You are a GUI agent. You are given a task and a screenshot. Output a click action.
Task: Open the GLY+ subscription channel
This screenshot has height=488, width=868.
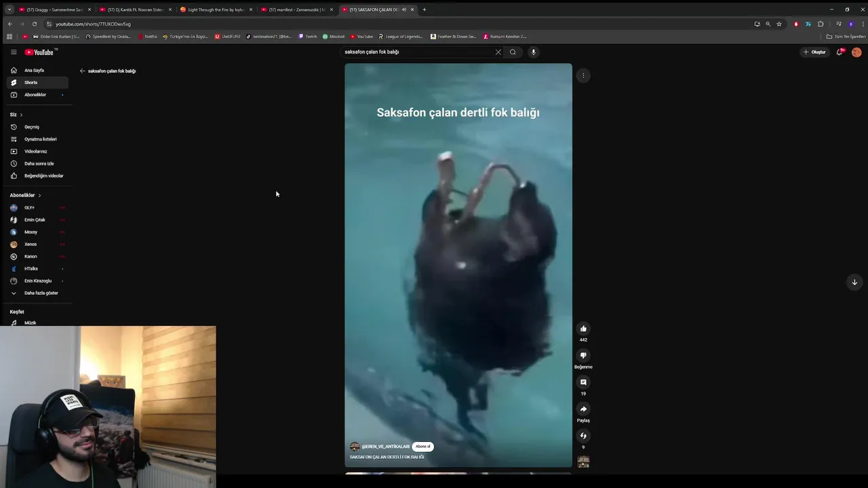(x=37, y=207)
